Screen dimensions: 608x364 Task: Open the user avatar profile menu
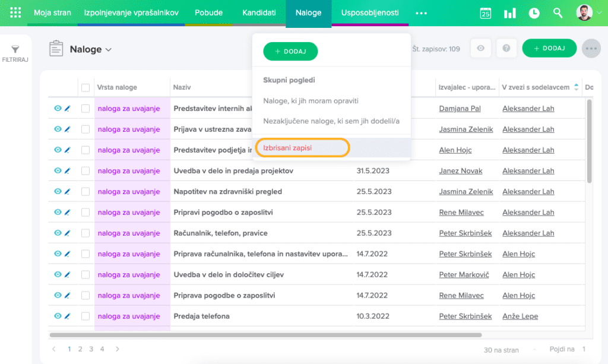[584, 12]
